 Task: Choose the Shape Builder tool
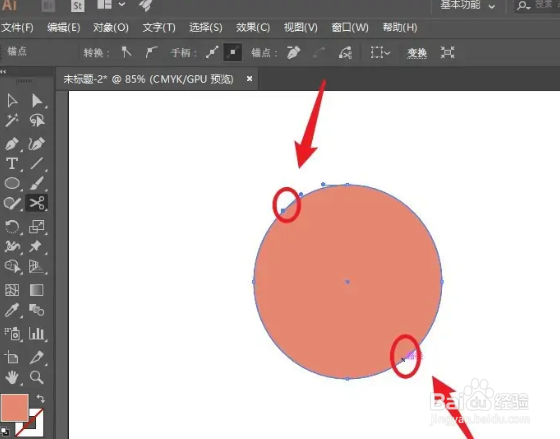pos(12,266)
